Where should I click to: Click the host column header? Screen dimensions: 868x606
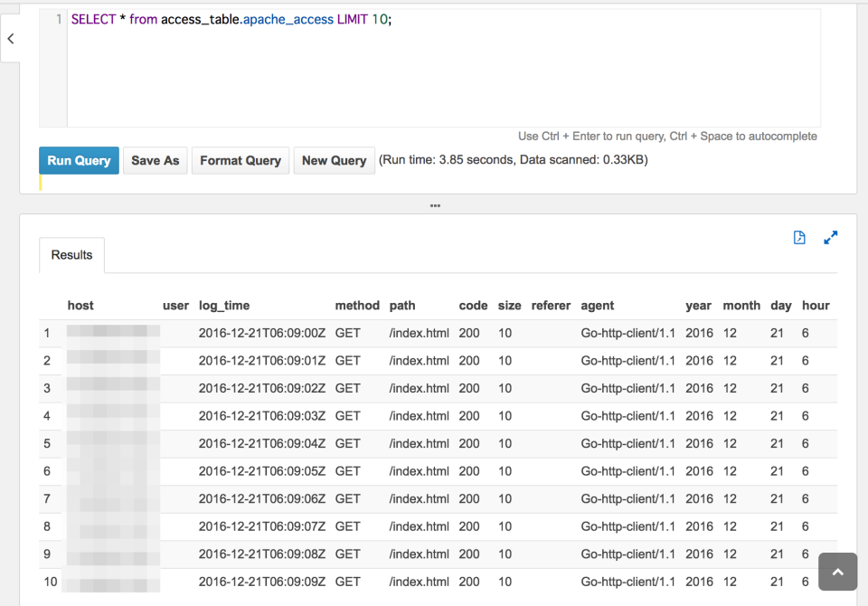tap(80, 305)
